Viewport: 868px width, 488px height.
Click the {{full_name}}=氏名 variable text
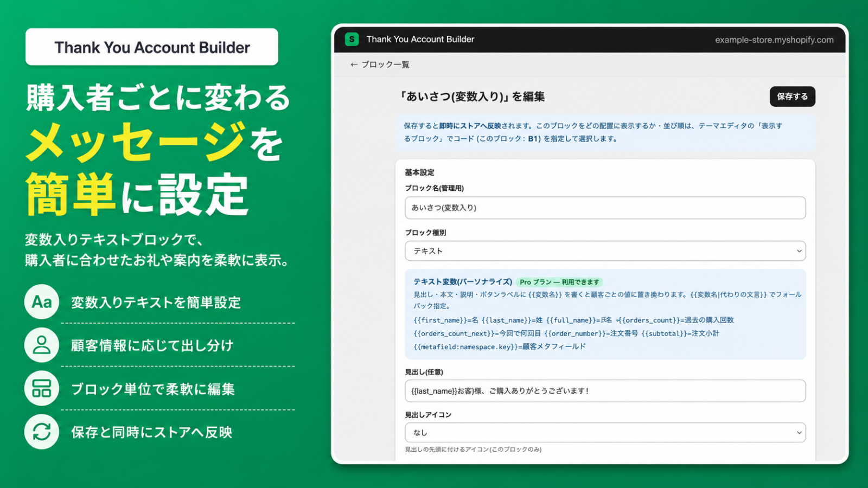pyautogui.click(x=579, y=320)
